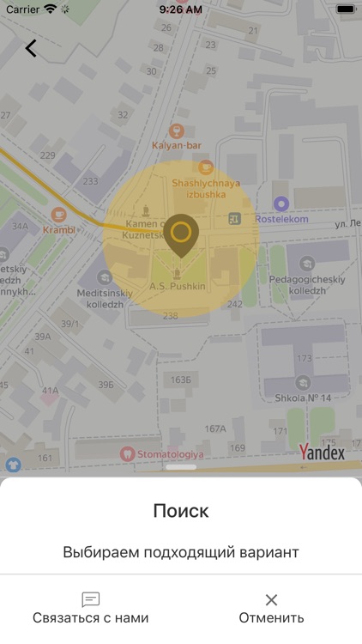Tap the building number 238 label
The image size is (362, 644).
171,315
